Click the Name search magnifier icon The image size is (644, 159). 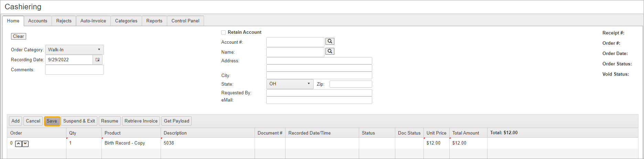[x=330, y=51]
